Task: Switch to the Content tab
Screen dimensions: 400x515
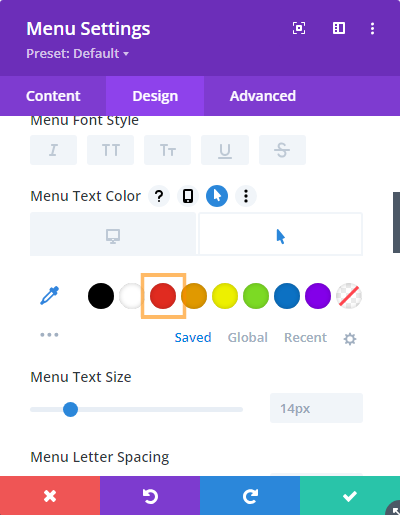Action: pyautogui.click(x=53, y=96)
